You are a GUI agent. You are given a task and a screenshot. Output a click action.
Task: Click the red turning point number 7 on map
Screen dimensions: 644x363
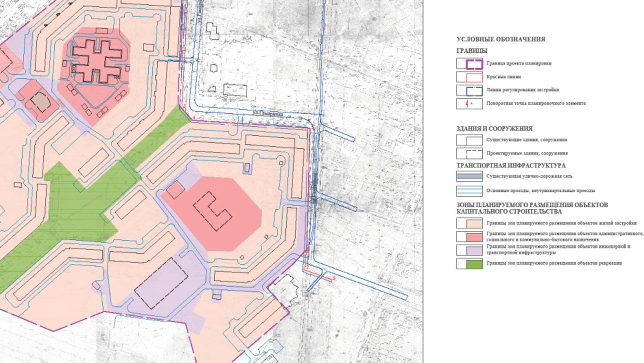307,267
